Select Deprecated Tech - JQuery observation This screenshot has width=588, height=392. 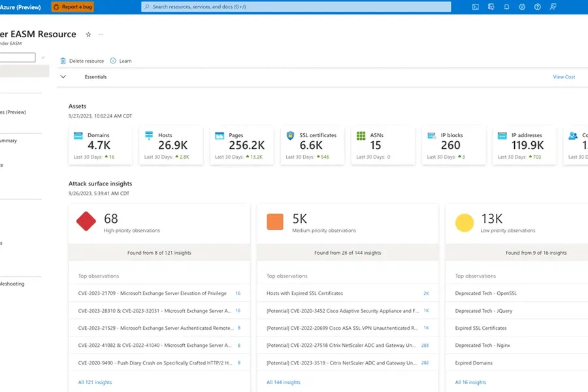[483, 310]
